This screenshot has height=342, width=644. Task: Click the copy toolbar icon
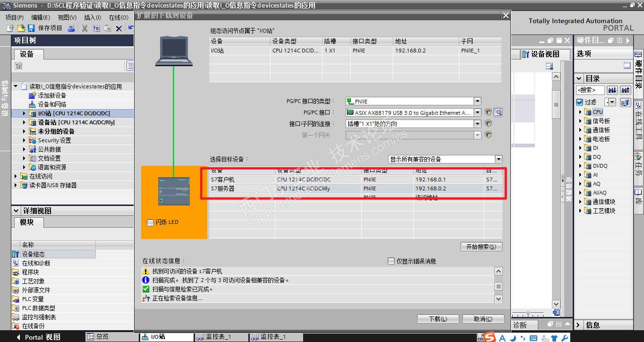click(x=96, y=28)
